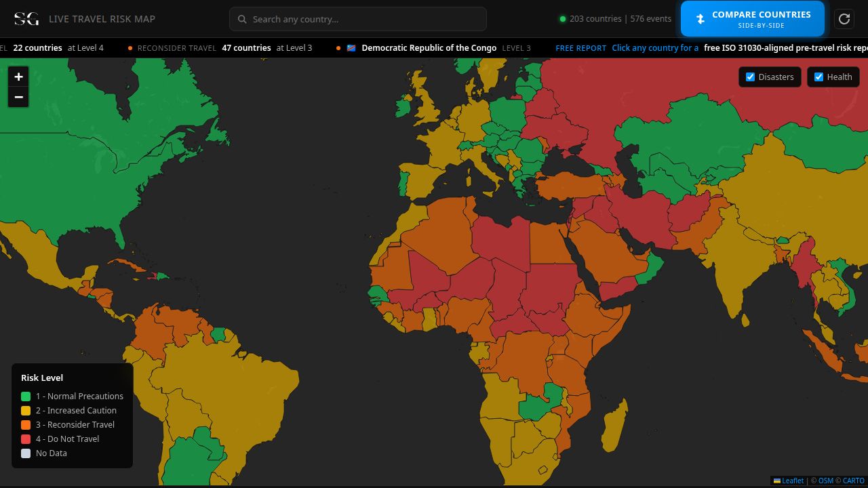The image size is (868, 488).
Task: Click the Free Report ticker link
Action: point(580,48)
